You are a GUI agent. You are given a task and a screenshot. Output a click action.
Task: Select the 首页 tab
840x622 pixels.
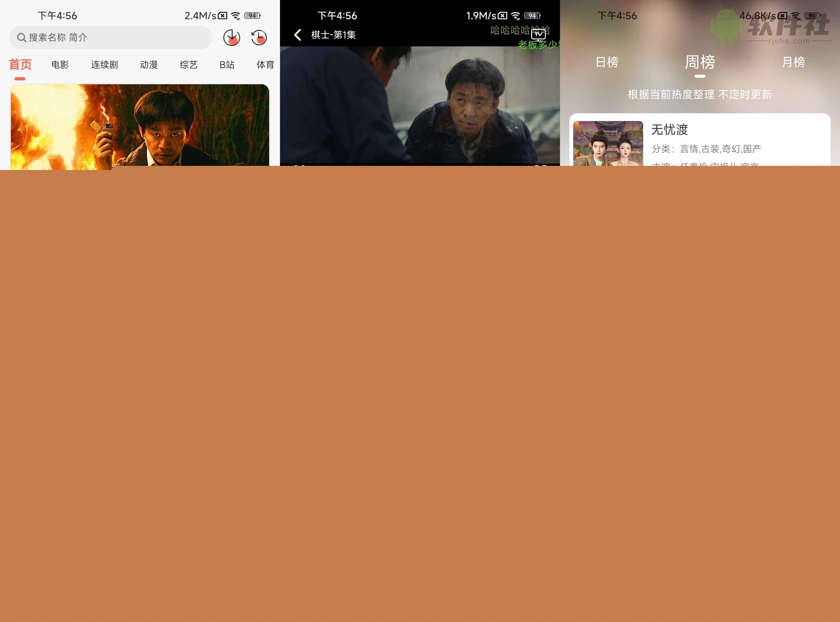[x=20, y=65]
